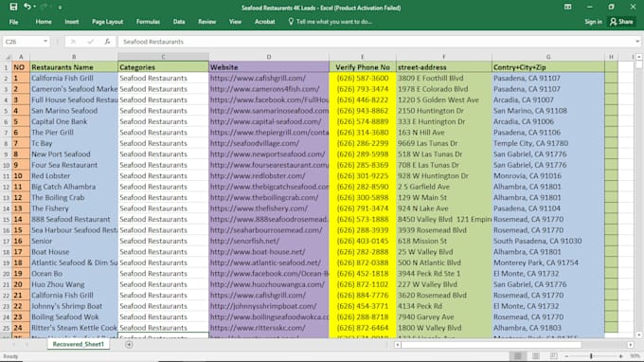
Task: Click the vertical scrollbar down arrow
Action: (x=638, y=335)
